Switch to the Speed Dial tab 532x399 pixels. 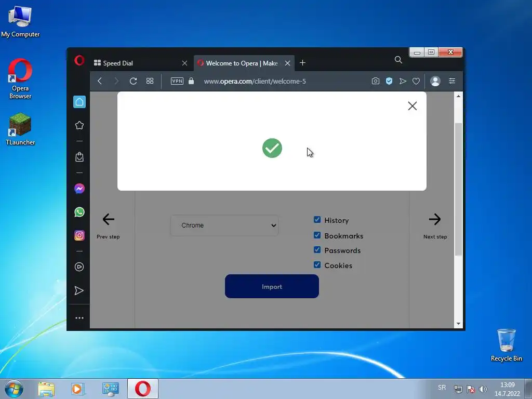pos(140,63)
